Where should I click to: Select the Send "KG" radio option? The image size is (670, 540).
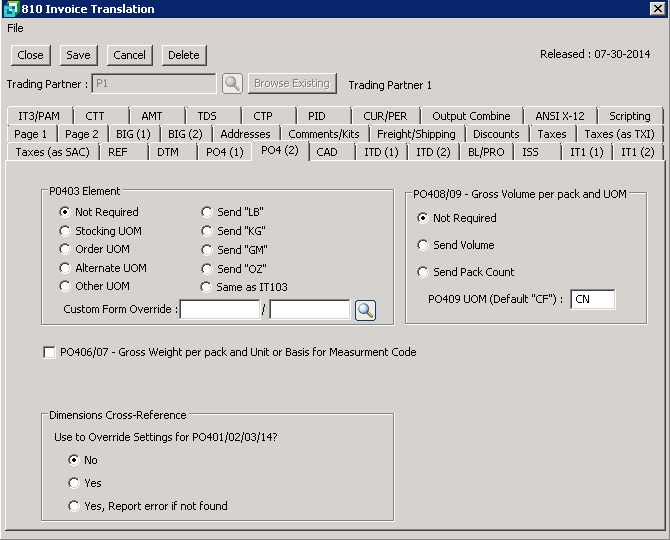[207, 231]
